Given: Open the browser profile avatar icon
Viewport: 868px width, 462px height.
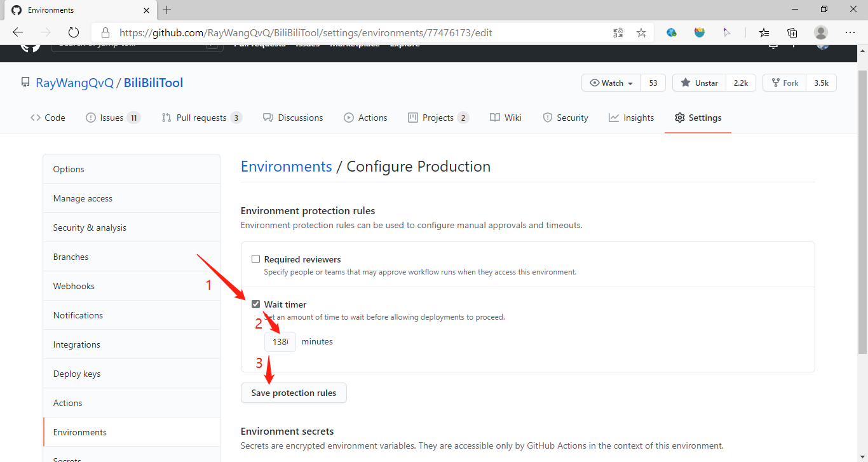Looking at the screenshot, I should point(821,32).
